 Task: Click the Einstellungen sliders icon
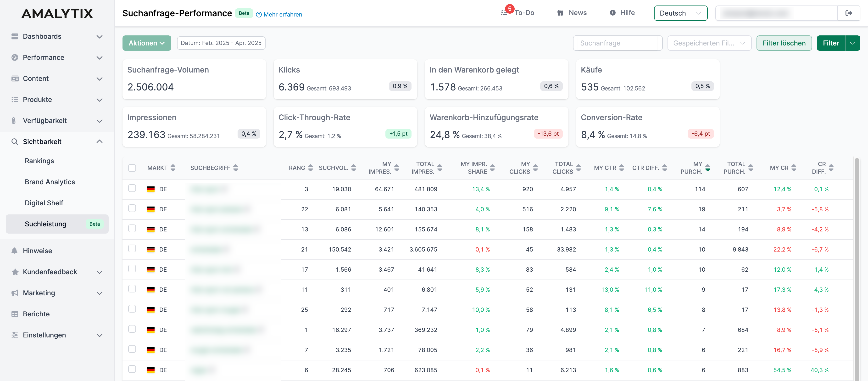15,335
